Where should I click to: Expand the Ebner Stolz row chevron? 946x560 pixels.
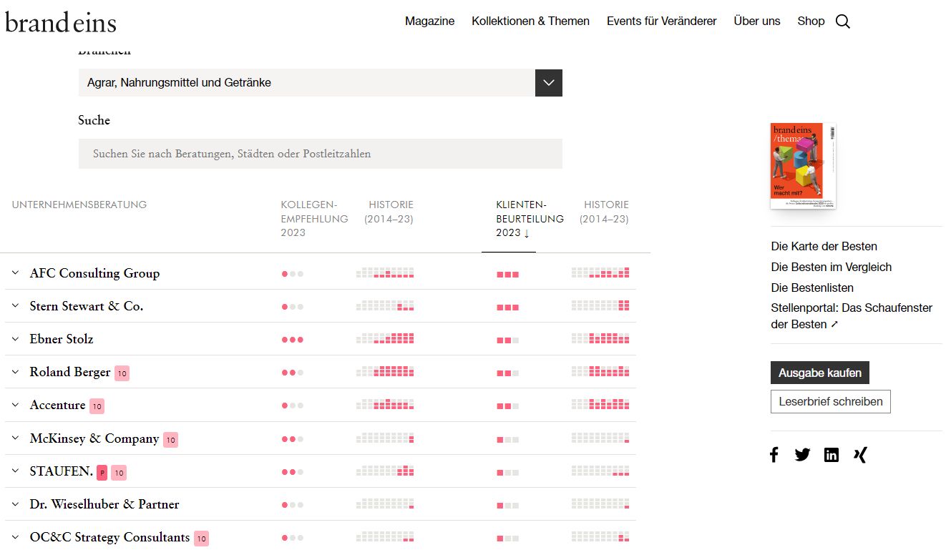click(16, 339)
